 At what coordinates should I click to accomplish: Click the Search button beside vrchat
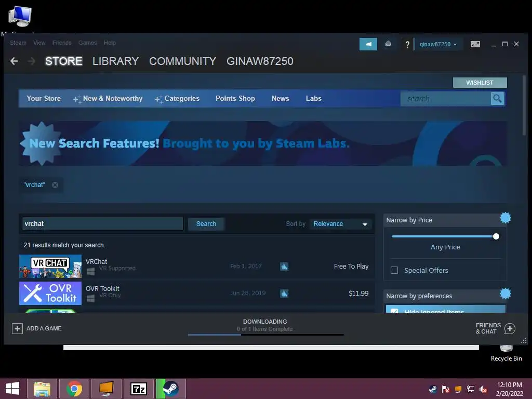pos(206,224)
